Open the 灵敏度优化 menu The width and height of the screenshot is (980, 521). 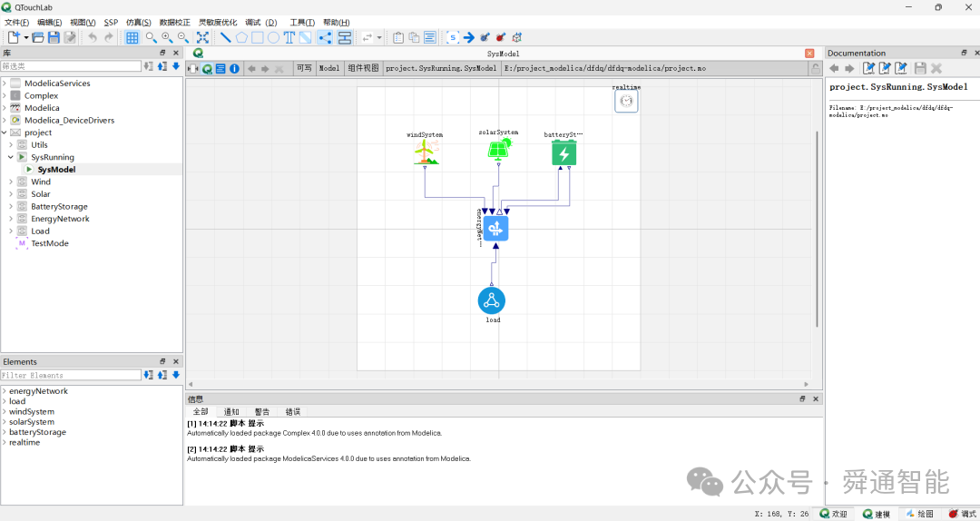coord(218,23)
